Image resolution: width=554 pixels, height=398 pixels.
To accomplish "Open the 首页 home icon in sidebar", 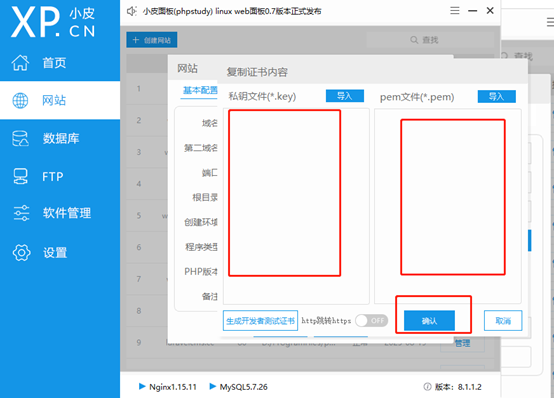I will click(x=20, y=63).
